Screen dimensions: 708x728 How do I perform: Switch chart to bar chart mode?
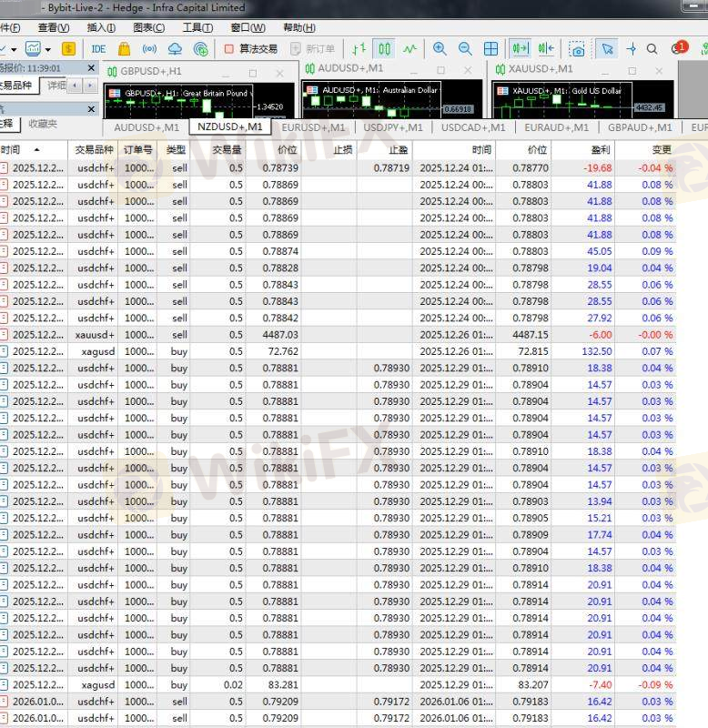point(359,49)
